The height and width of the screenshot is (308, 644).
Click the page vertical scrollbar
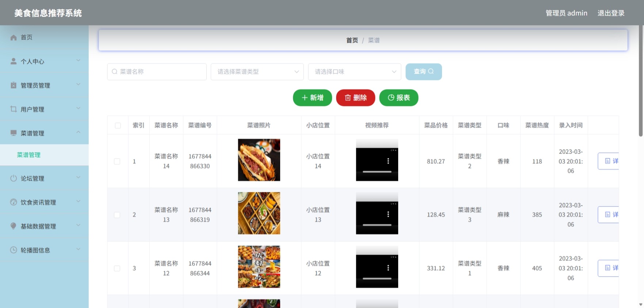[x=640, y=80]
